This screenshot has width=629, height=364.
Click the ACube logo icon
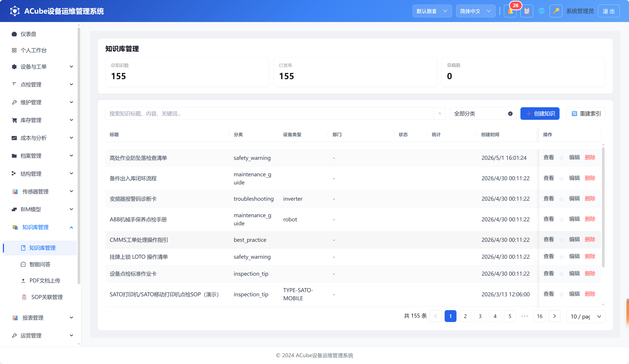click(15, 11)
